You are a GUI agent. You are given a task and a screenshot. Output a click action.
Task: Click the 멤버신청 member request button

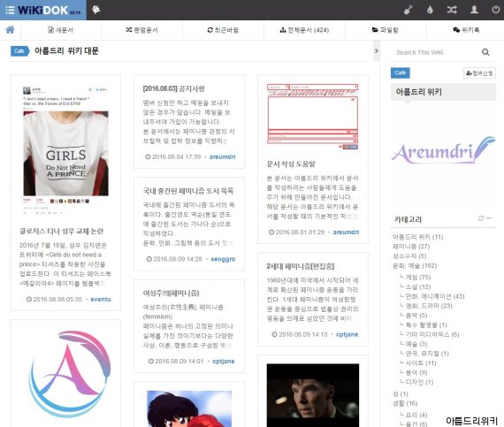[x=479, y=73]
